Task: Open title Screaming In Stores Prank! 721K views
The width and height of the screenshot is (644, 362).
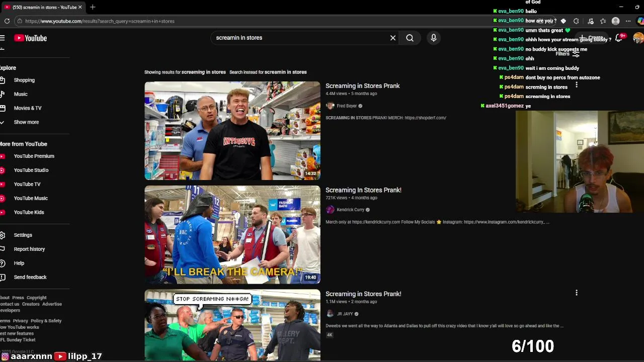Action: click(363, 190)
